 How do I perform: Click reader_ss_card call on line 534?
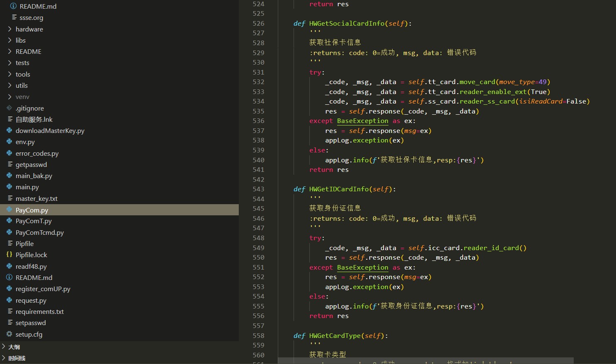(x=487, y=101)
